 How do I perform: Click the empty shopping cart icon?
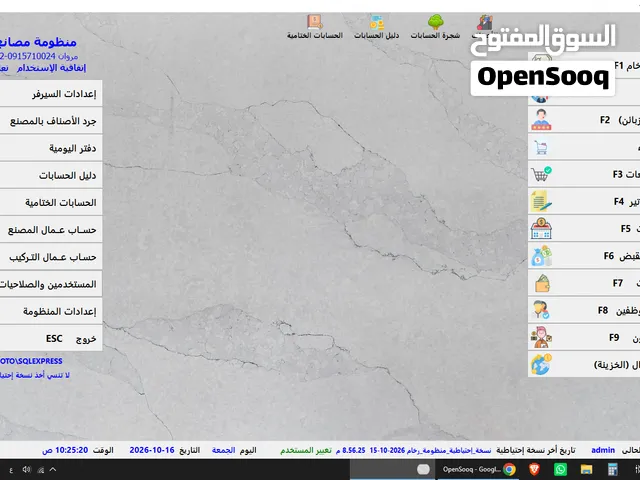[x=541, y=147]
